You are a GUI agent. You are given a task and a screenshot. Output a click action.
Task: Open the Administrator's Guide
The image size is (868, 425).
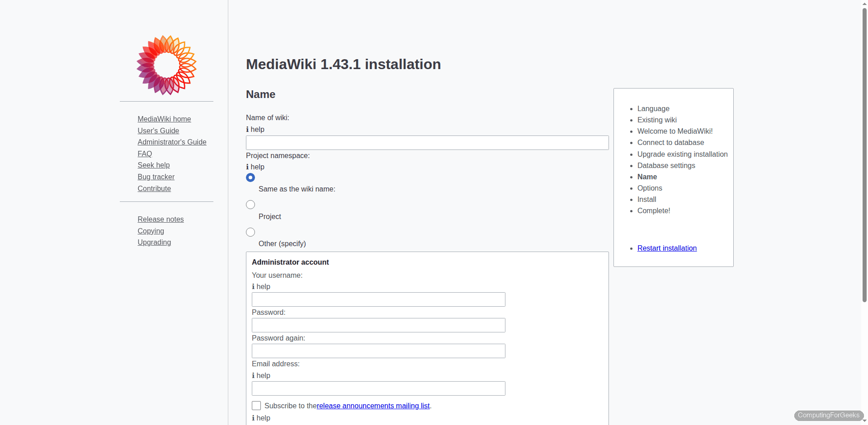click(172, 142)
